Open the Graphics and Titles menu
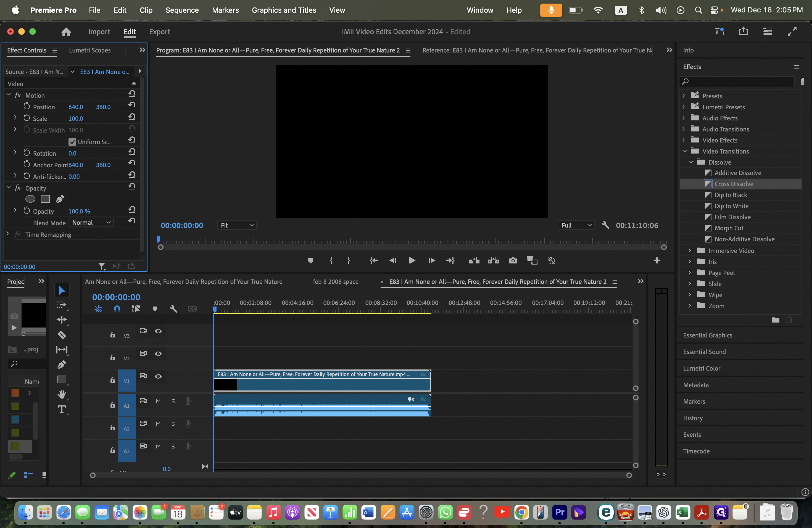The image size is (812, 528). [284, 10]
